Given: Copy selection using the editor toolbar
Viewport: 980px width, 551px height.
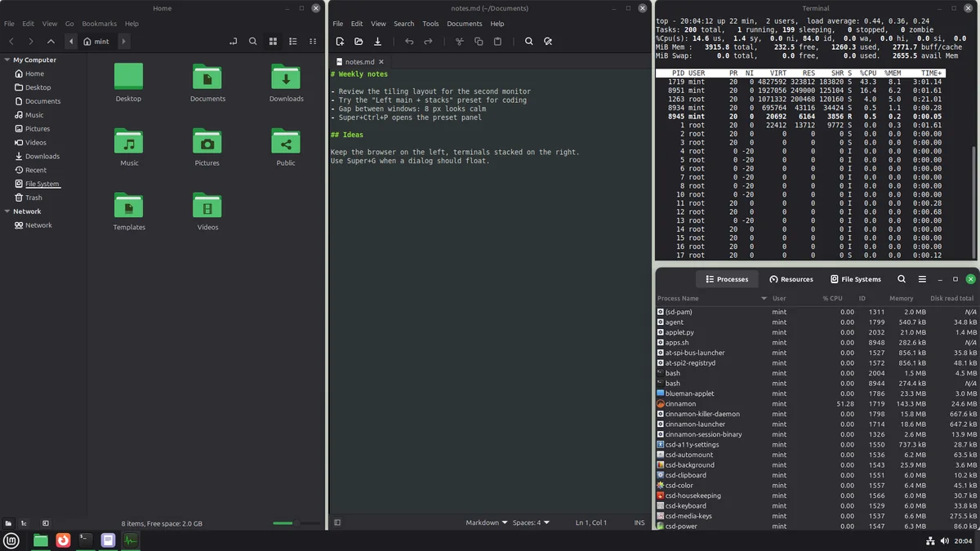Looking at the screenshot, I should pyautogui.click(x=479, y=41).
